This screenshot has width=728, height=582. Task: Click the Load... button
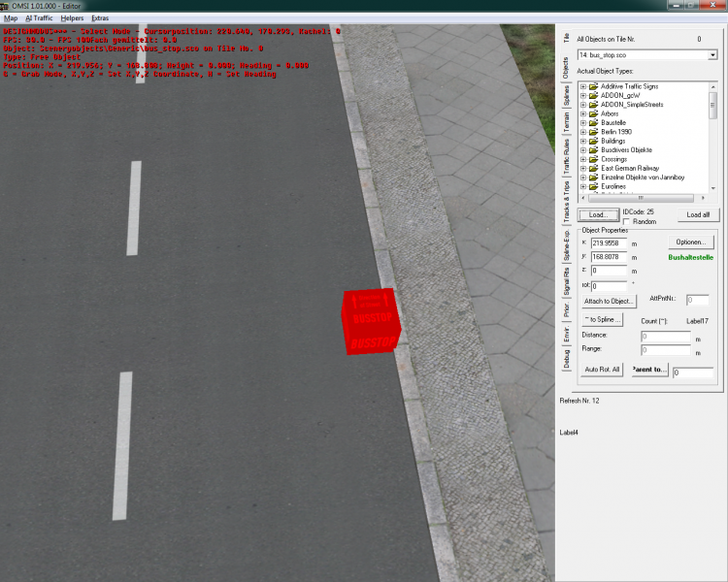coord(598,215)
